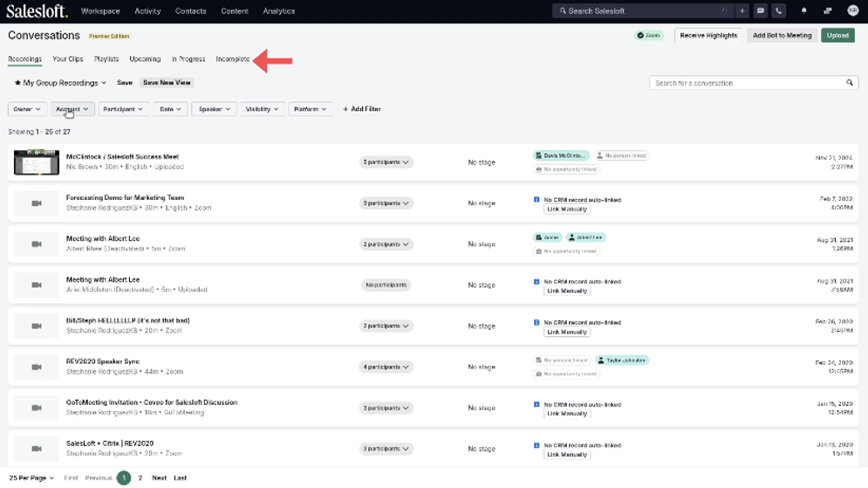Expand 4 participants on REV2020 Speaker Sync

click(x=386, y=368)
